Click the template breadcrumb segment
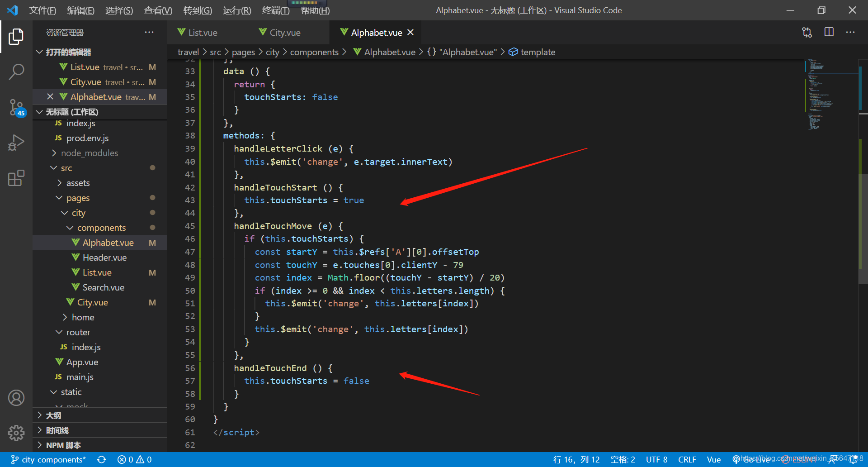The width and height of the screenshot is (868, 467). 532,52
